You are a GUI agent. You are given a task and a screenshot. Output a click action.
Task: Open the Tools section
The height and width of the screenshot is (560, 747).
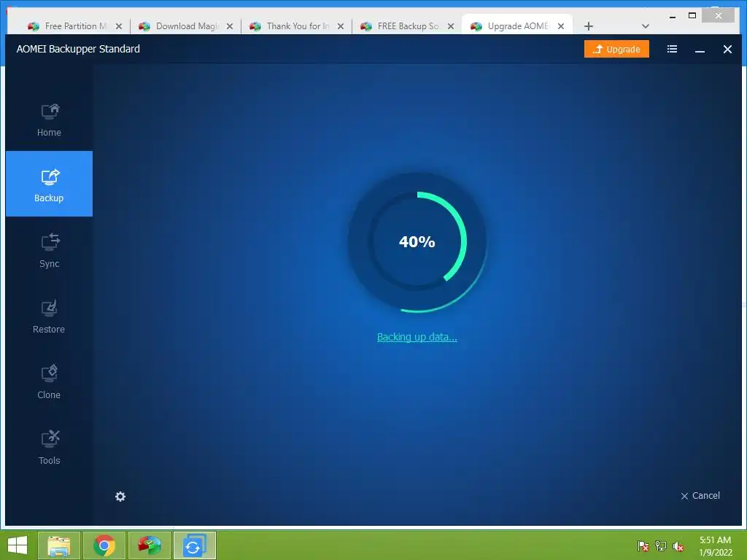coord(49,448)
